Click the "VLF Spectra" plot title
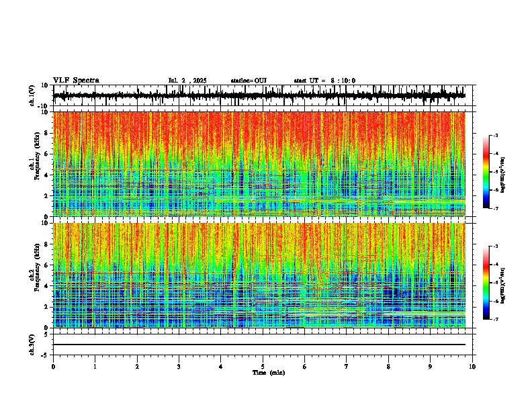The image size is (532, 411). click(x=77, y=81)
